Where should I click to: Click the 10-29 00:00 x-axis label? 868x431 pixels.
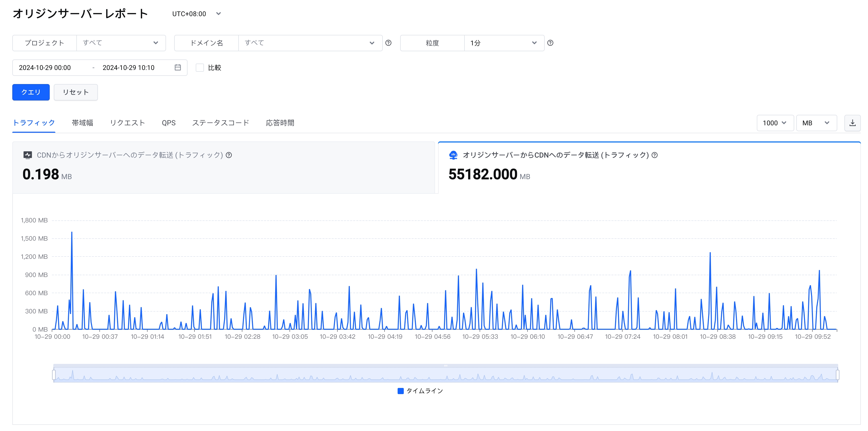pos(52,336)
